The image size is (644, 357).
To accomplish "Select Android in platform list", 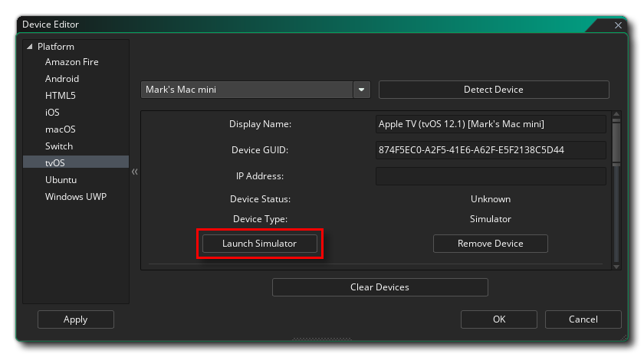I will point(61,79).
